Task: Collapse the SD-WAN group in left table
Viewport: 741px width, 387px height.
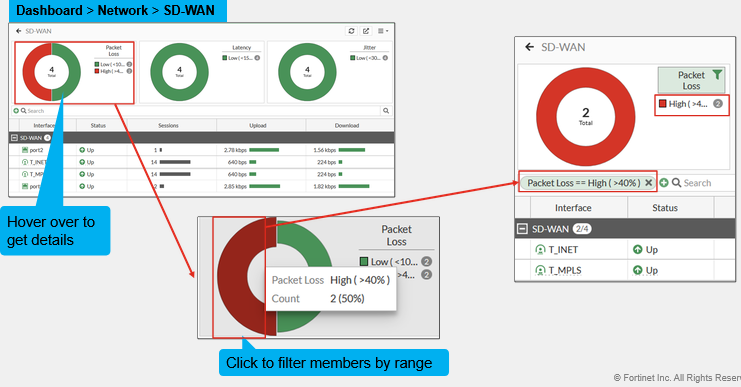Action: point(14,138)
